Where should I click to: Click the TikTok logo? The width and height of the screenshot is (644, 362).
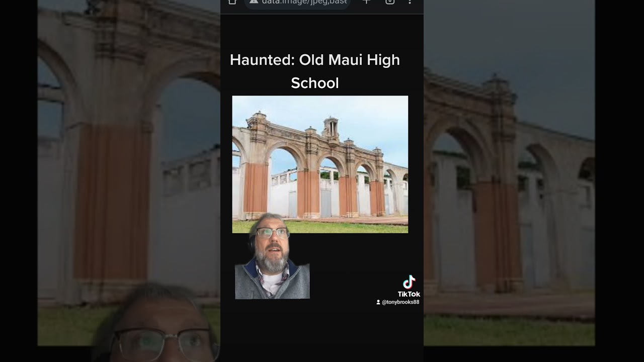pos(409,286)
